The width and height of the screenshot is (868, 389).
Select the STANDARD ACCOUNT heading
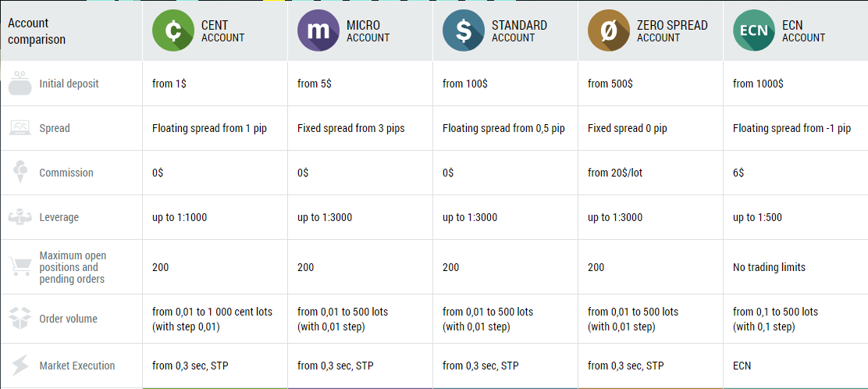coord(519,31)
